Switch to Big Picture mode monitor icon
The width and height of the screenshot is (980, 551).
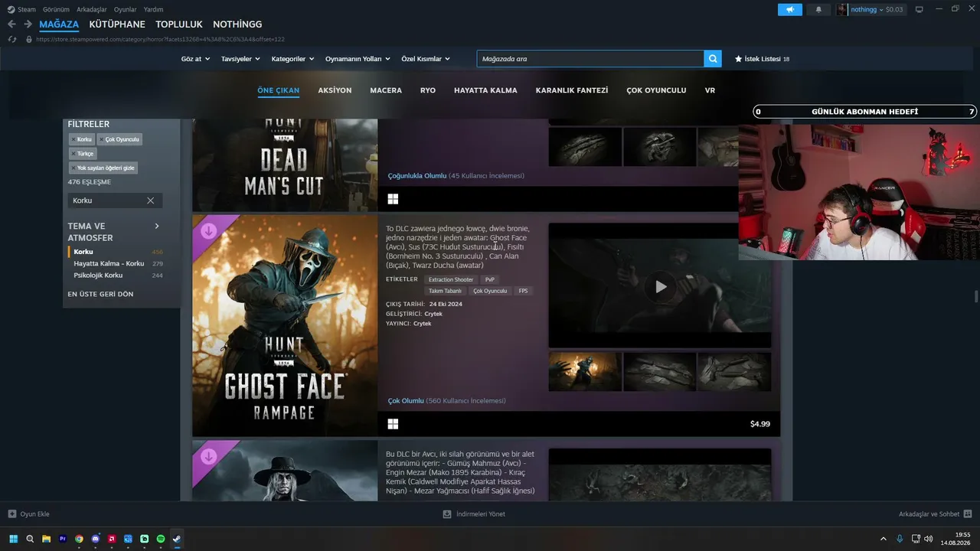pos(919,9)
